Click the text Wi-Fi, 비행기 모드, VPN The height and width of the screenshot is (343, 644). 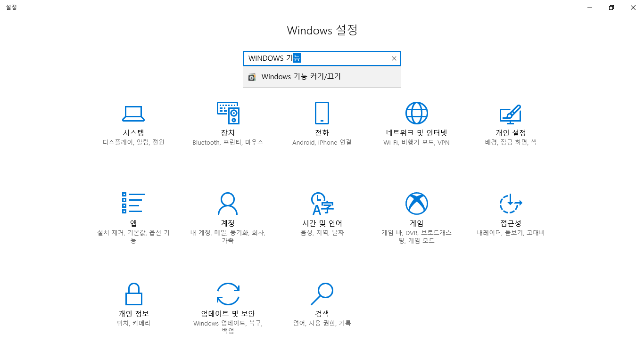click(416, 142)
